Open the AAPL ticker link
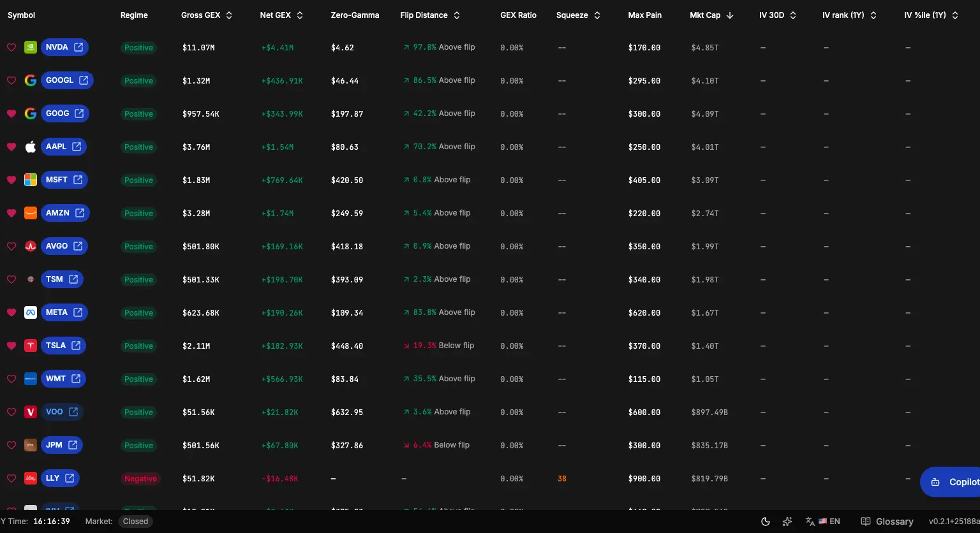This screenshot has width=980, height=533. click(x=64, y=147)
